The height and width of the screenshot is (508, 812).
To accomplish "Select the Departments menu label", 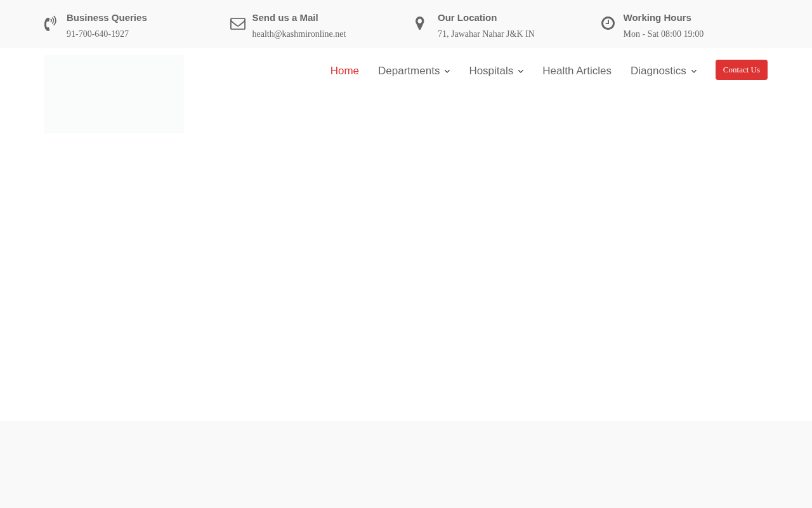I will [409, 71].
